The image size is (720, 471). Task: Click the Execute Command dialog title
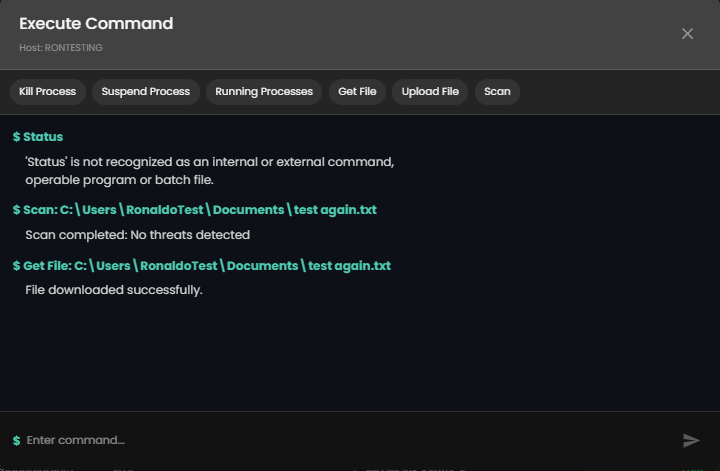(96, 24)
